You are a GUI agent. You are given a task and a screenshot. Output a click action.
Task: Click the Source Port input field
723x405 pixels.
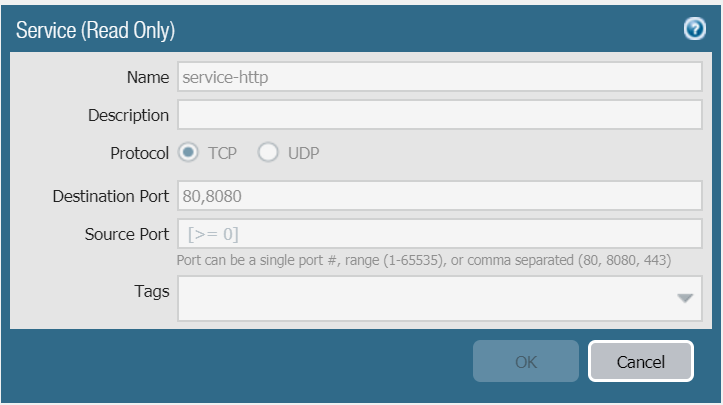coord(440,234)
